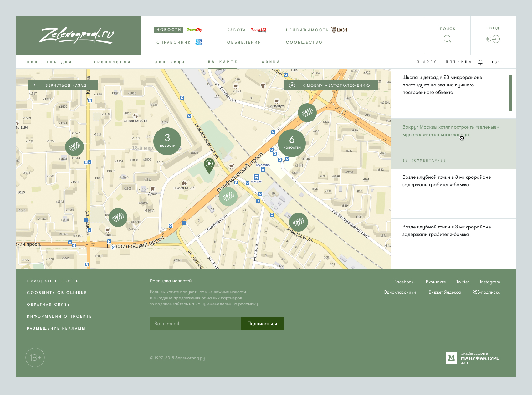
Task: Click the key login icon
Action: 493,39
